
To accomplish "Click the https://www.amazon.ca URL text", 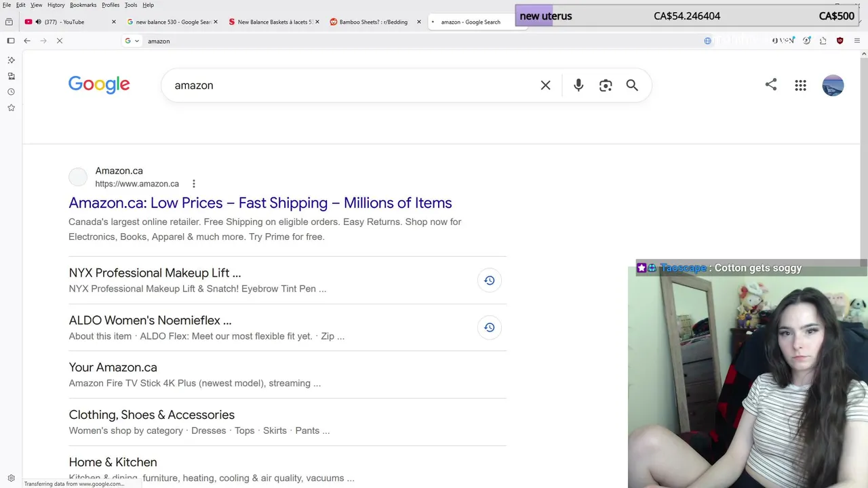I will click(137, 184).
